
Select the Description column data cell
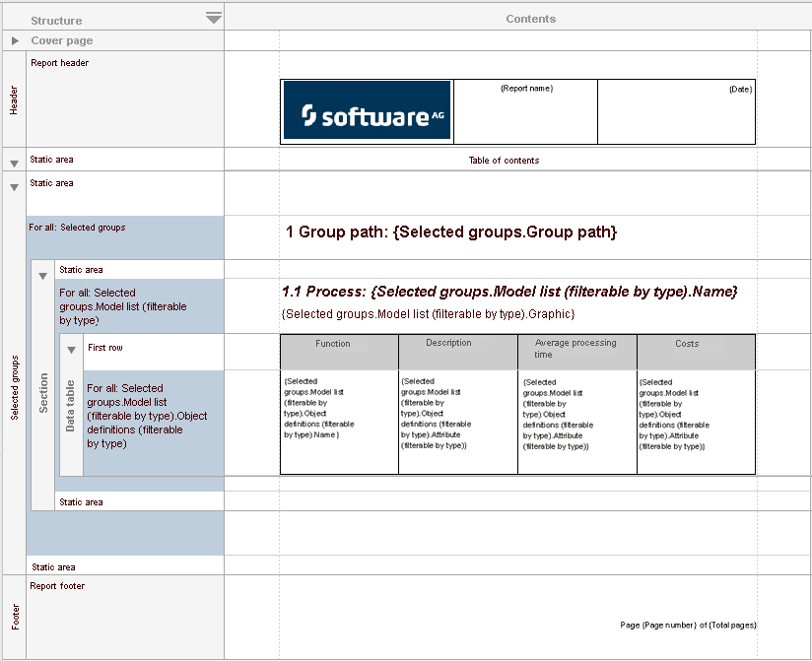[x=458, y=422]
